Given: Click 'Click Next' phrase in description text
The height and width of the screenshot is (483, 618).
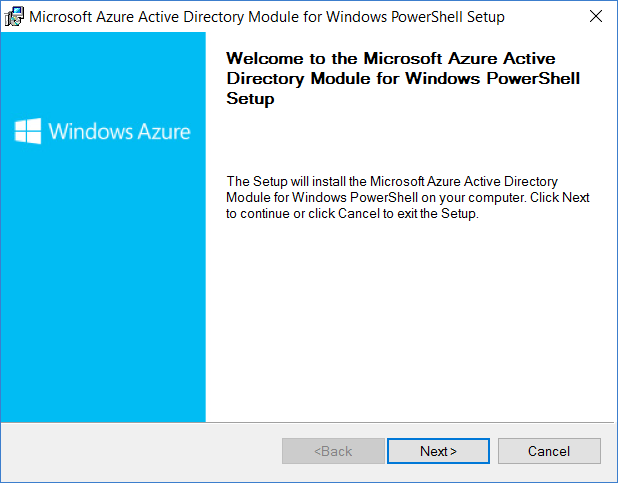Looking at the screenshot, I should point(560,197).
